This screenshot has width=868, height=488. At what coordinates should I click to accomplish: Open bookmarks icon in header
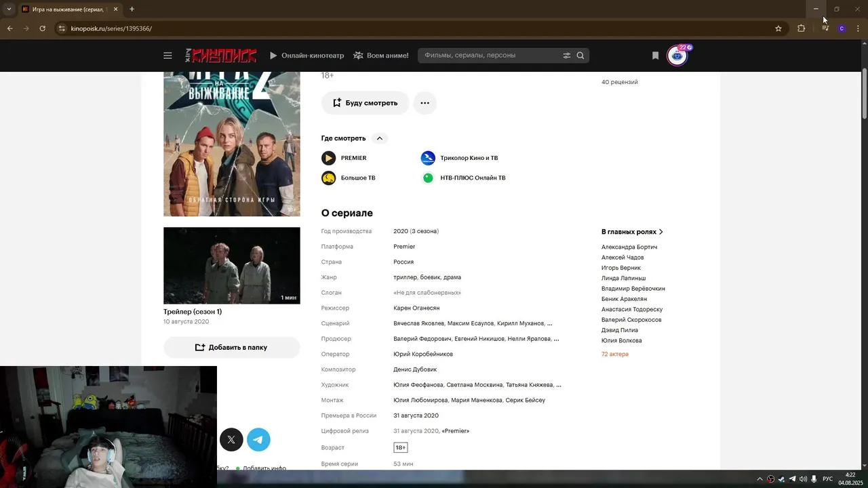[655, 56]
